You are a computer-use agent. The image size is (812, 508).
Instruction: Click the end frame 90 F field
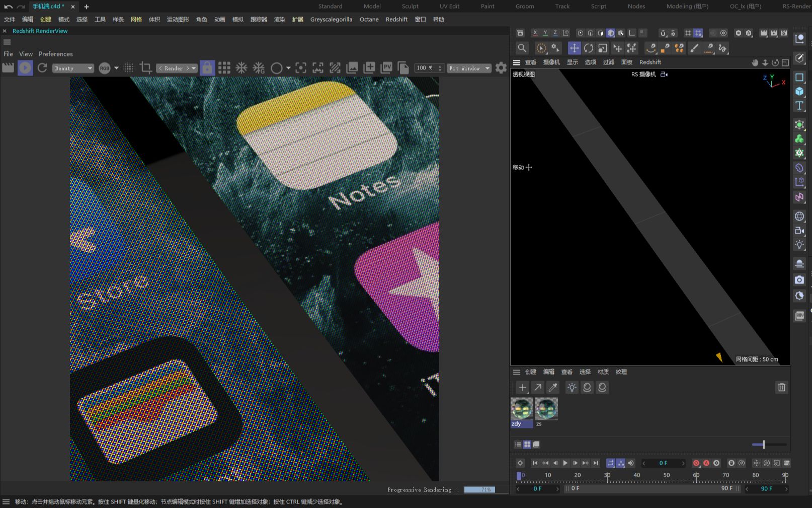tap(766, 488)
